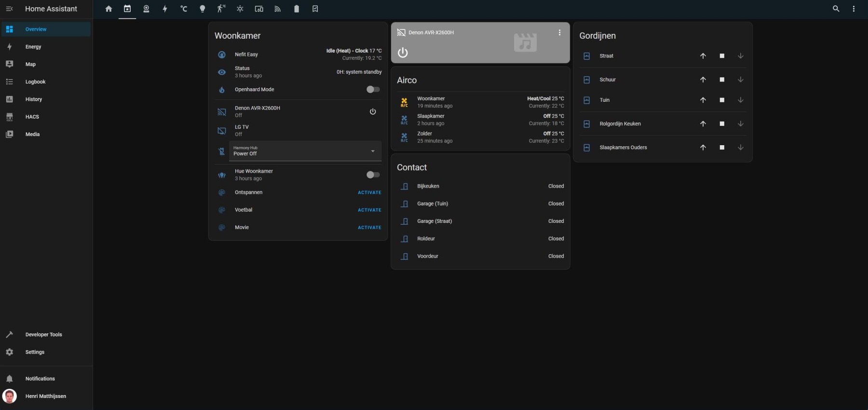Collapse the sidebar with the menu icon
Screen dimensions: 868x410
coord(9,9)
